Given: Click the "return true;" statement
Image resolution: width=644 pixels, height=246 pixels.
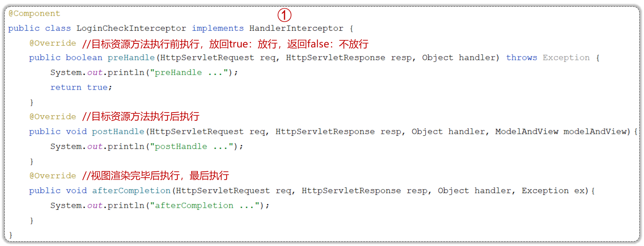Looking at the screenshot, I should (81, 87).
